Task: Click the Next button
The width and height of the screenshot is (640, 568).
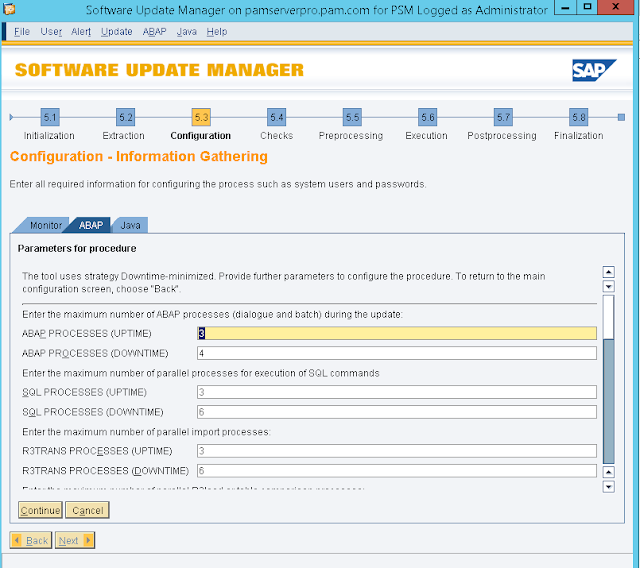Action: 75,540
